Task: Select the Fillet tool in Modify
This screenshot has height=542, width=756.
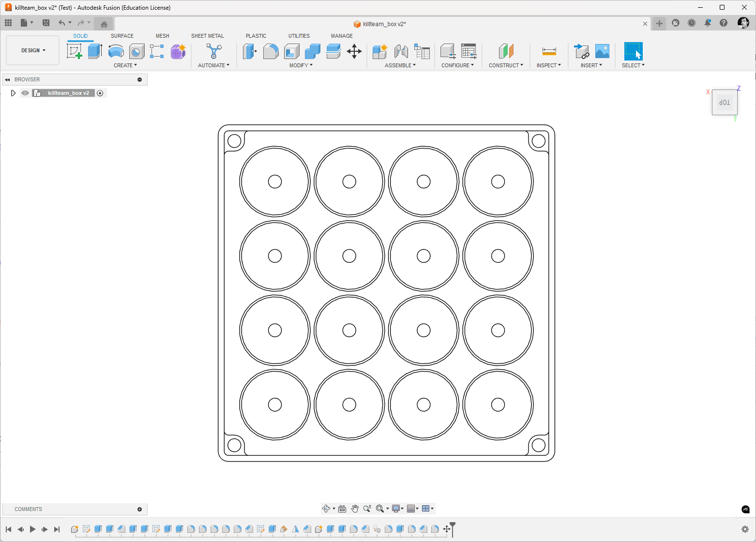Action: pyautogui.click(x=271, y=51)
